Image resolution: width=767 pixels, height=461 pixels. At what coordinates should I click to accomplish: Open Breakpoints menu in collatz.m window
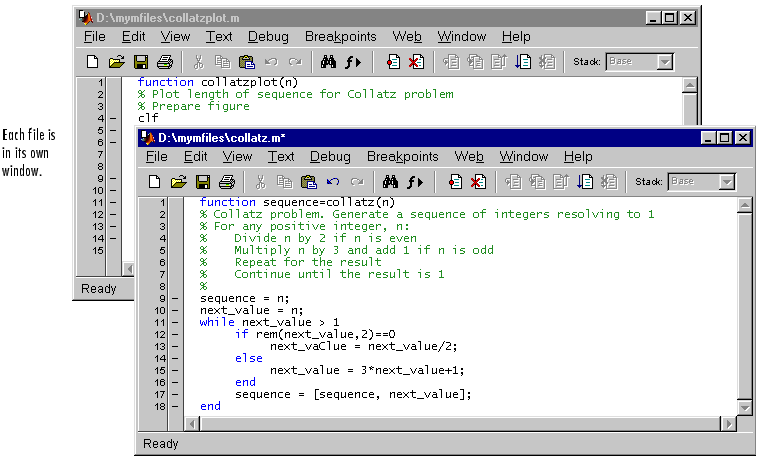tap(402, 157)
